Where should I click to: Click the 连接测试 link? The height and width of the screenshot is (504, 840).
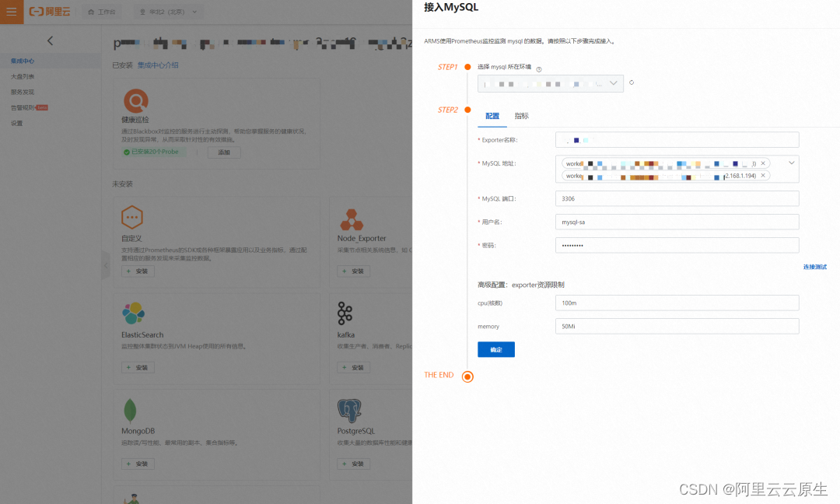[x=815, y=267]
